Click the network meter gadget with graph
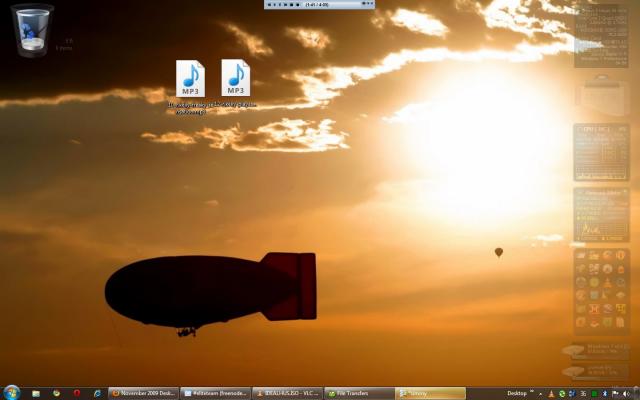The image size is (640, 400). click(x=602, y=215)
